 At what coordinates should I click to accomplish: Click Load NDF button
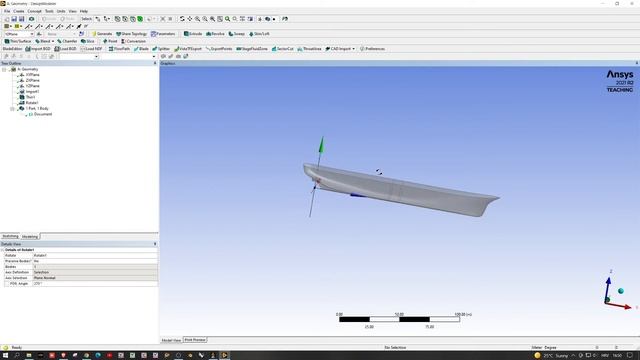click(91, 49)
